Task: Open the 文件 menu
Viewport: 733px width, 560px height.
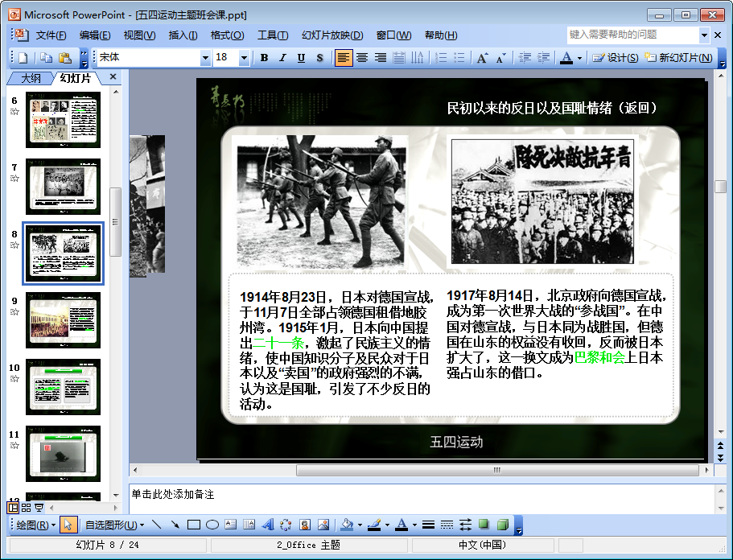Action: 51,35
